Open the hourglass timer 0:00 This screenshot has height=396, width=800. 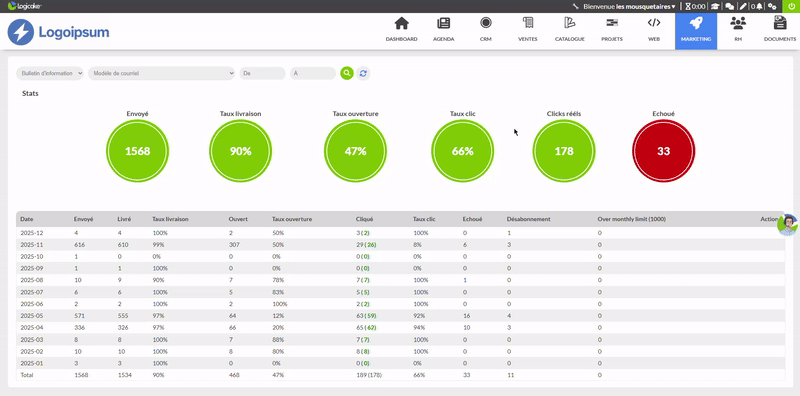695,7
